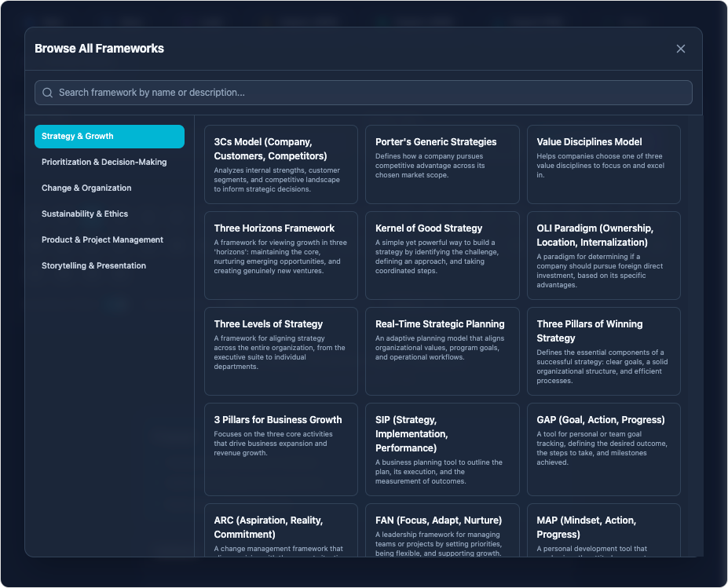
Task: Select Real-Time Strategic Planning card
Action: [442, 351]
